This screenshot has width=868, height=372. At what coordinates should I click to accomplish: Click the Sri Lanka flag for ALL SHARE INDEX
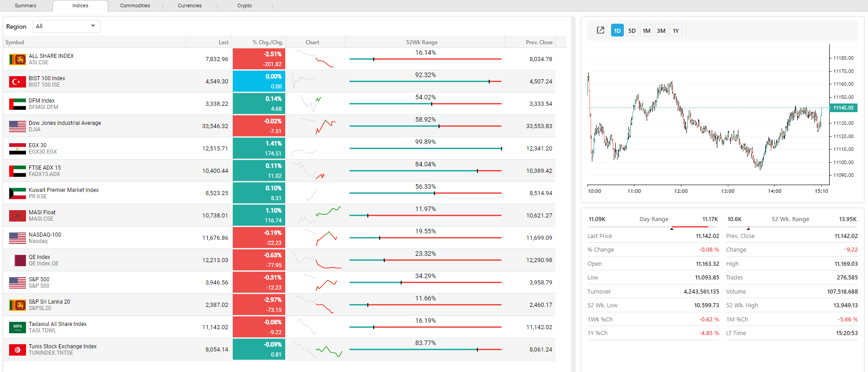pyautogui.click(x=17, y=59)
